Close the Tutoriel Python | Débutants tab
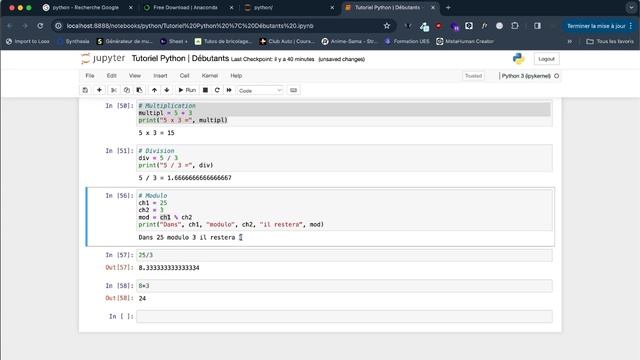640x360 pixels. (433, 7)
